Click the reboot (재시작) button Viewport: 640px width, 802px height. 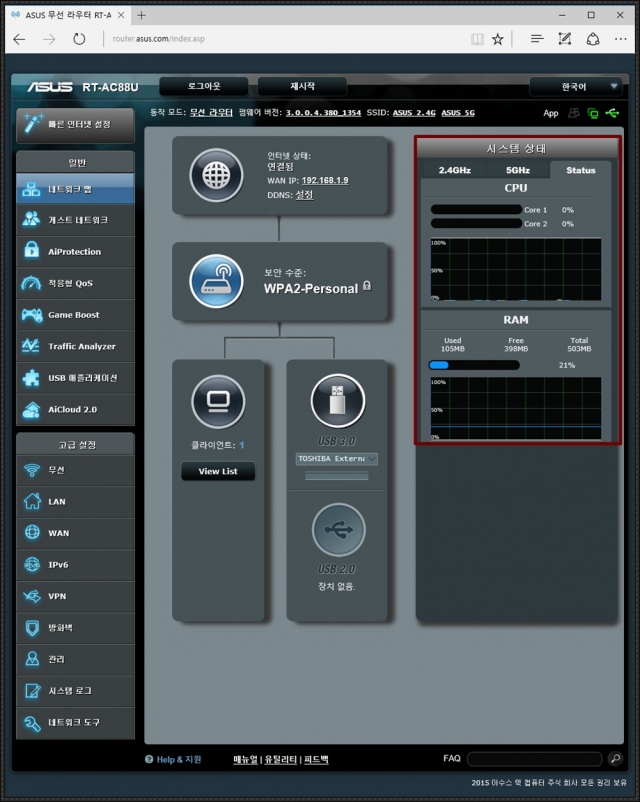[302, 86]
